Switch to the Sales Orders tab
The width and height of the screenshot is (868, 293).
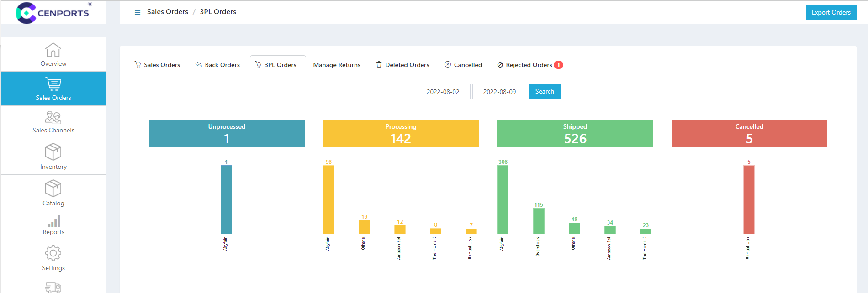click(x=157, y=65)
